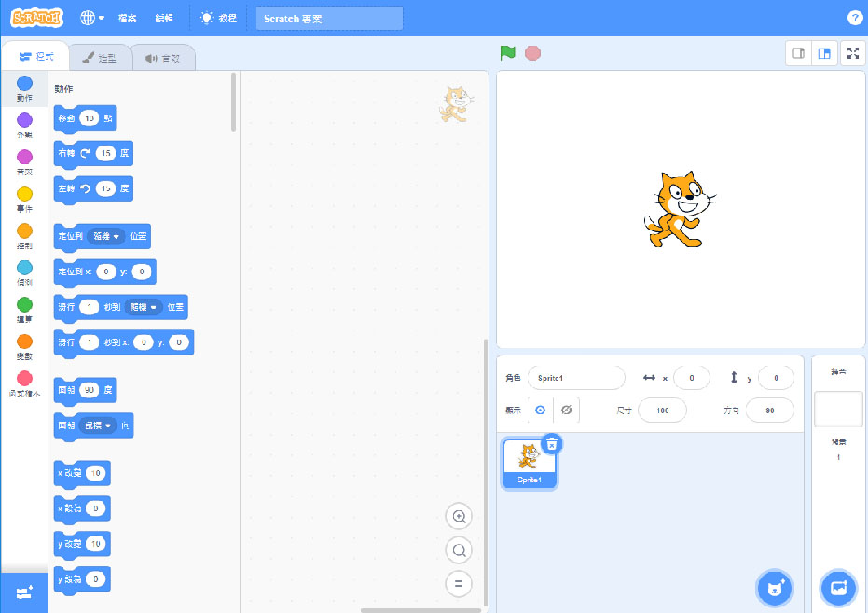Select the yellow Events category
Screen dimensions: 868x613
24,200
